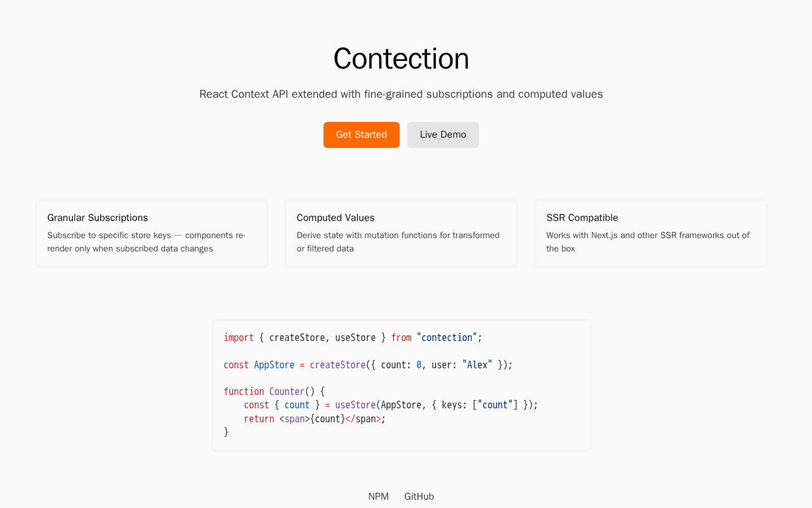Click the description about mutation functions
Screen dimensions: 812x508
pos(398,242)
